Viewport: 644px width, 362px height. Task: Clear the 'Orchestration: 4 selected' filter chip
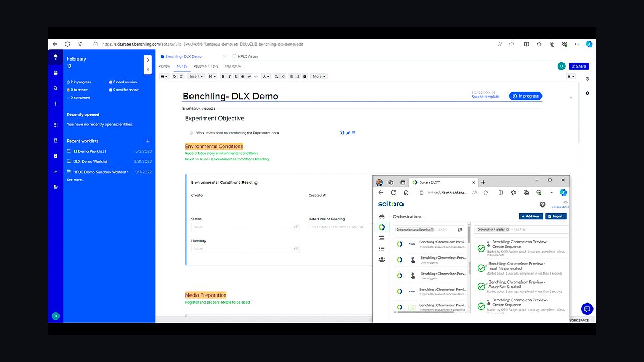507,230
